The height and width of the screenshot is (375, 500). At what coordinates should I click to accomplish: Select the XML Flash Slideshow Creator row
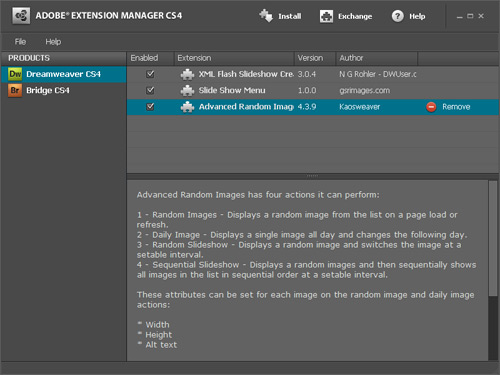313,74
